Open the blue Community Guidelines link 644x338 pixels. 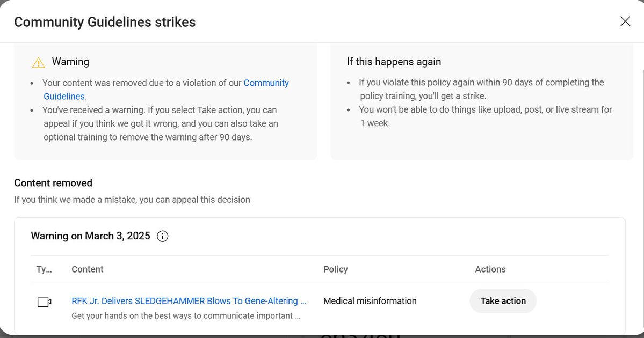point(266,83)
